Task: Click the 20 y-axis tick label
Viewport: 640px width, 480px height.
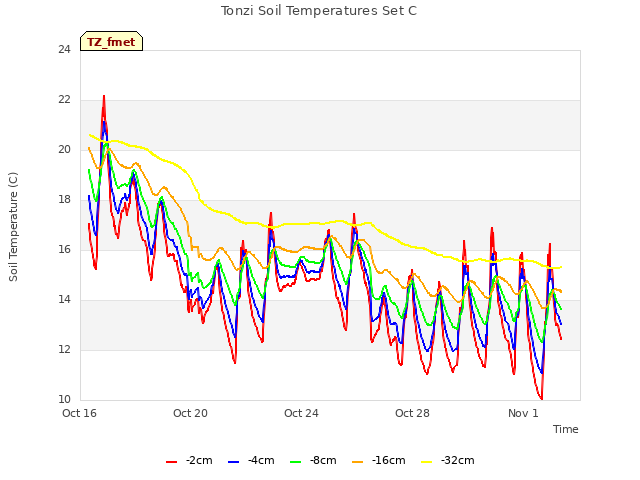Action: click(x=64, y=150)
